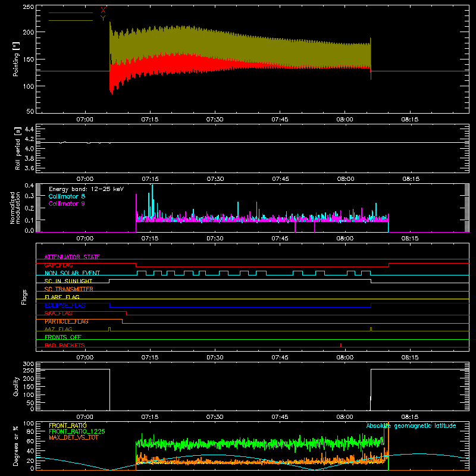Click the 4.4 tick value on Roll period axis
The height and width of the screenshot is (476, 476).
[x=29, y=129]
